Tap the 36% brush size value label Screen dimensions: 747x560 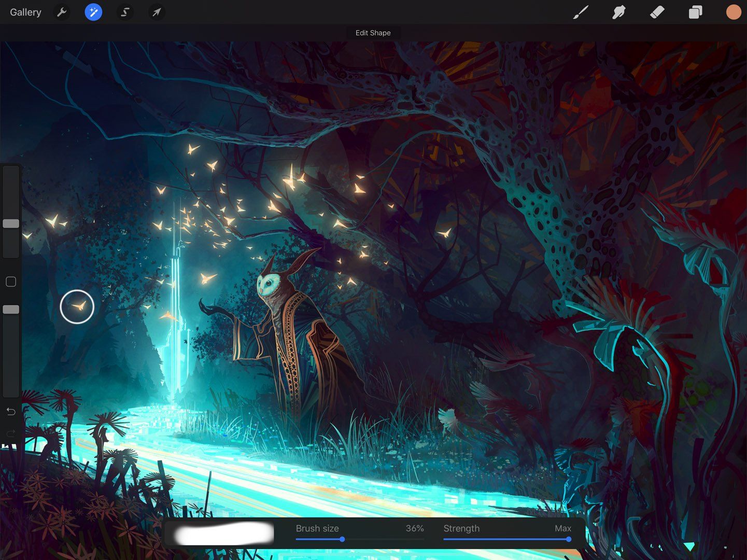tap(415, 528)
